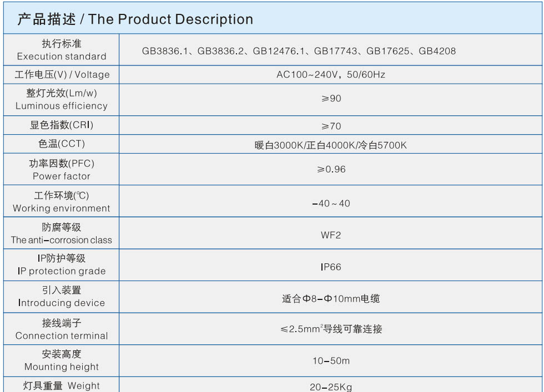The height and width of the screenshot is (392, 544).
Task: Click the Power factor label
Action: click(x=61, y=170)
